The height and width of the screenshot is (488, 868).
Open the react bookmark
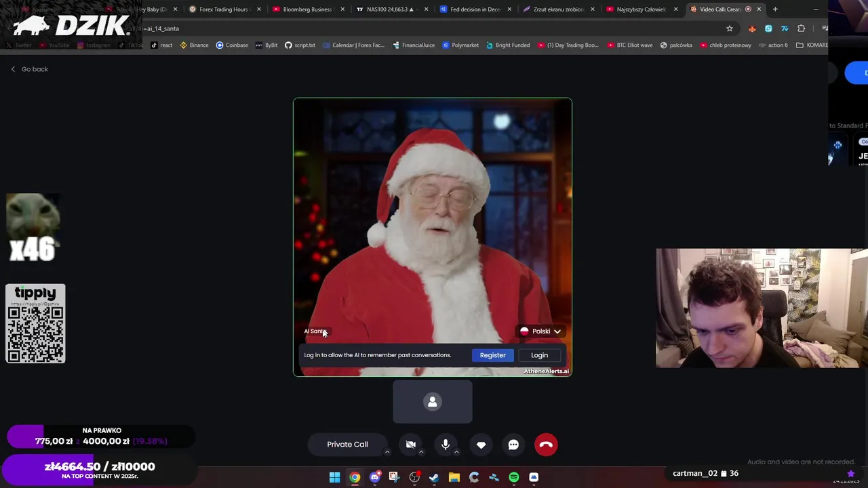161,45
